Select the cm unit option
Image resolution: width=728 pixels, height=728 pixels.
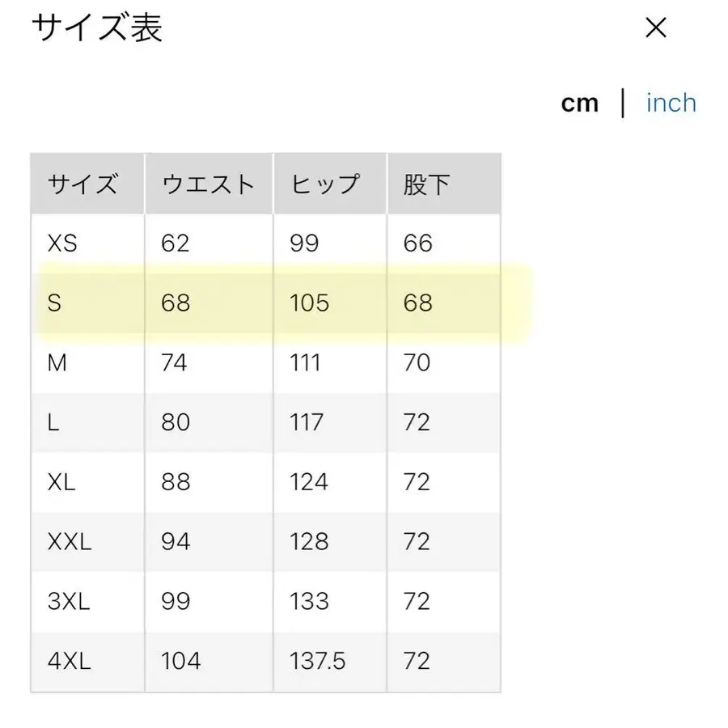pyautogui.click(x=579, y=103)
